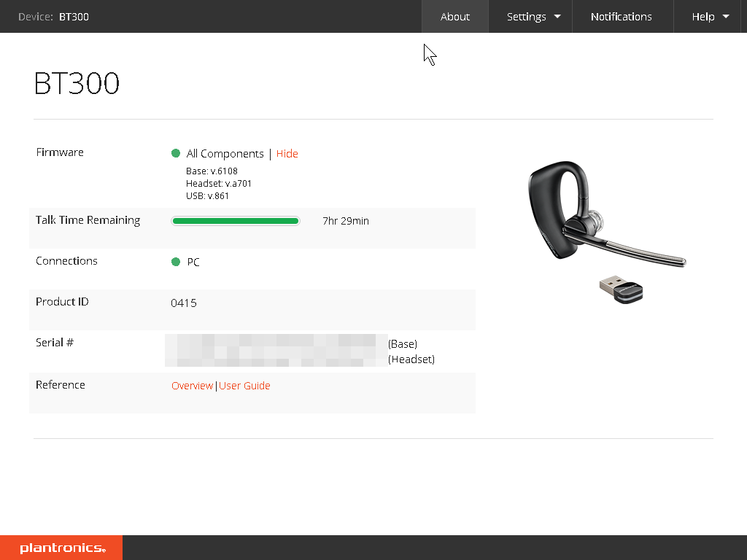
Task: Open the About tab
Action: pos(455,17)
